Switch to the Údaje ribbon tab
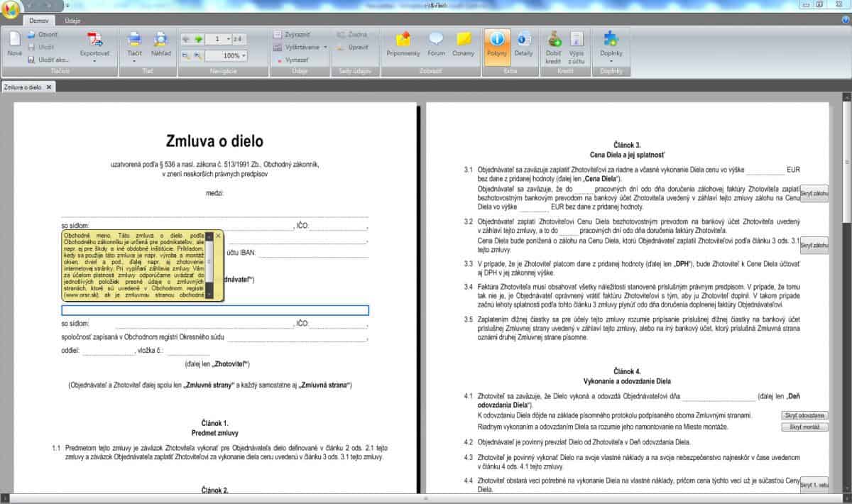Screen dimensions: 852x504 72,21
